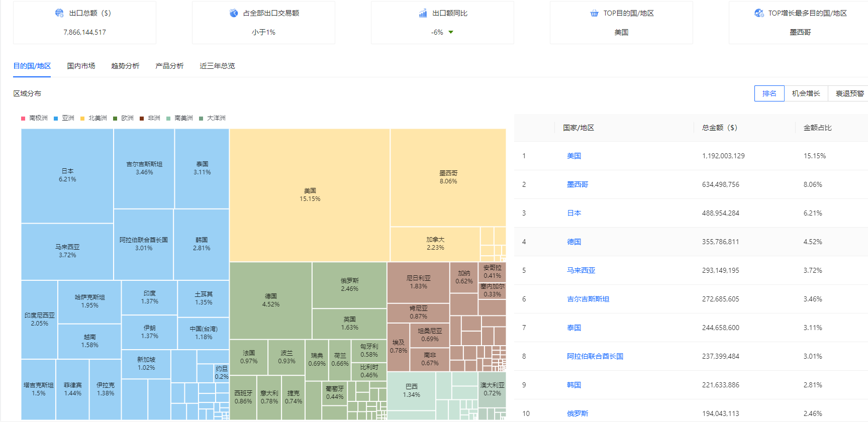The height and width of the screenshot is (422, 868).
Task: Click the bar chart icon beside 出口额同比
Action: pos(423,13)
